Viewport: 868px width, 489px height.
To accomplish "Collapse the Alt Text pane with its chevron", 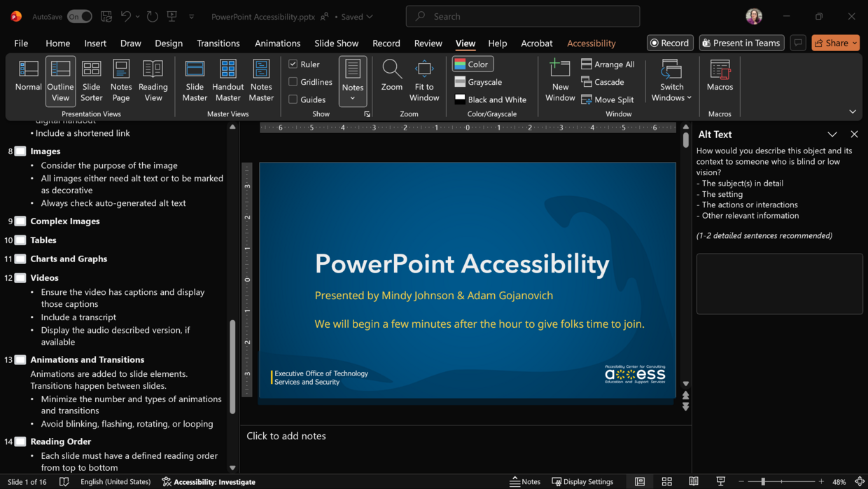I will [832, 134].
